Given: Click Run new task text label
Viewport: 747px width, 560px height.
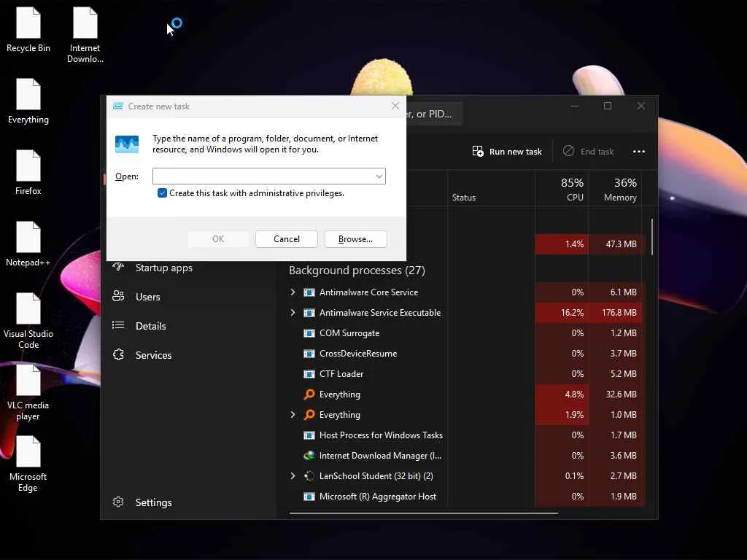Looking at the screenshot, I should tap(516, 152).
